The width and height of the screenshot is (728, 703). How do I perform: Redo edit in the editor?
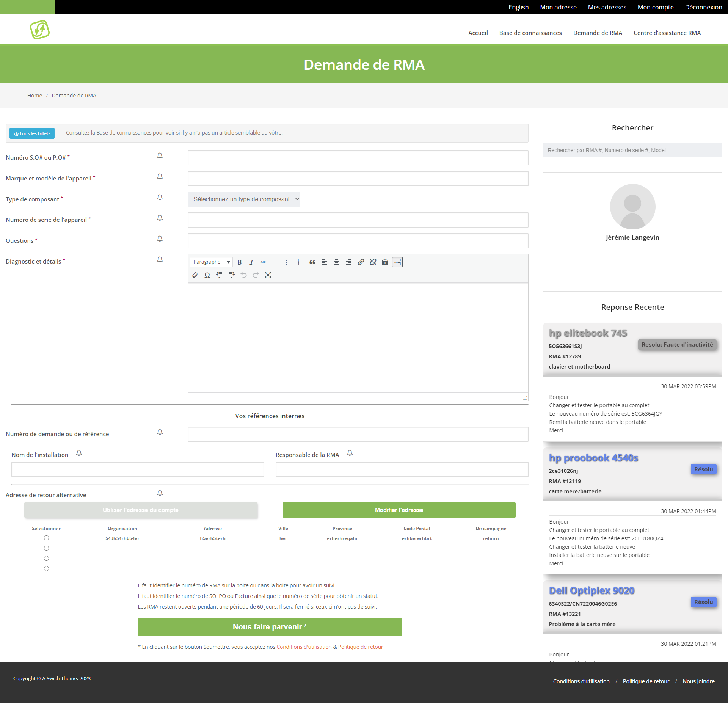coord(256,275)
